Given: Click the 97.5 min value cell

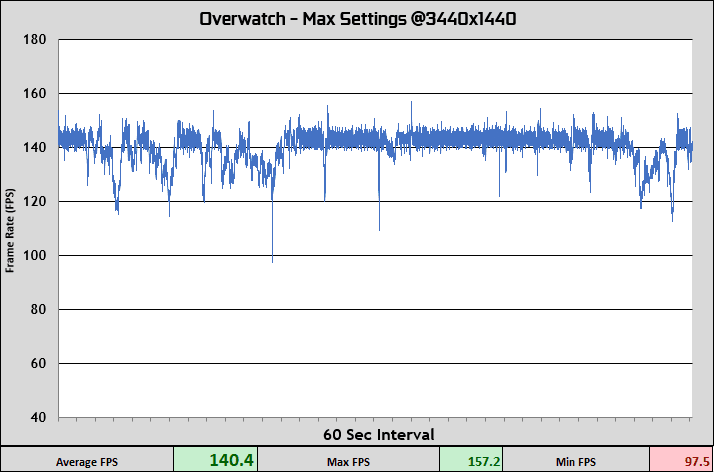Looking at the screenshot, I should point(682,460).
